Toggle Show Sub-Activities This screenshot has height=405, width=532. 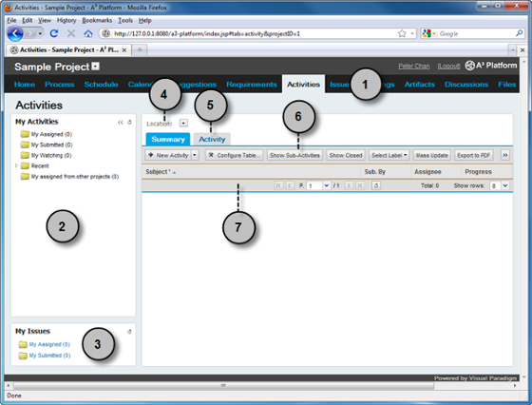[x=294, y=155]
